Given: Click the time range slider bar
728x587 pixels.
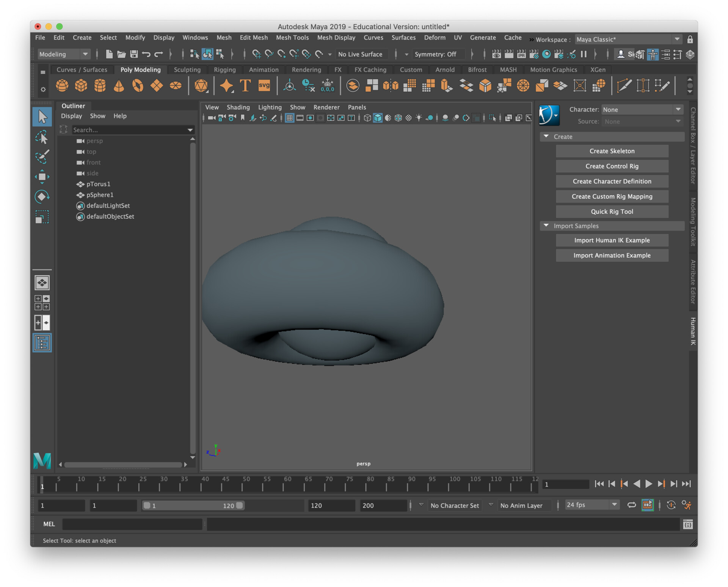Looking at the screenshot, I should pyautogui.click(x=193, y=505).
